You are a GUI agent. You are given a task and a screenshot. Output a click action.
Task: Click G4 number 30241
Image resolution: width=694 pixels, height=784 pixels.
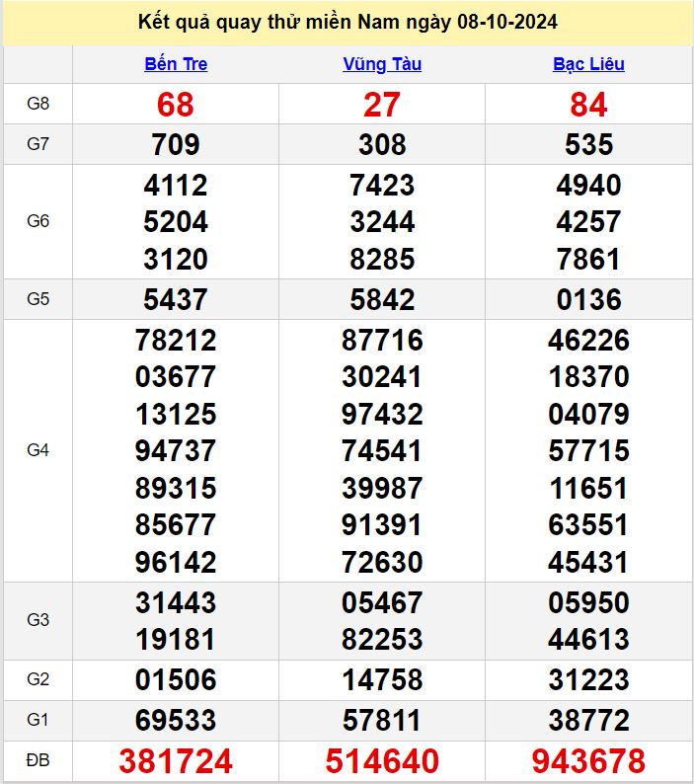(x=382, y=376)
